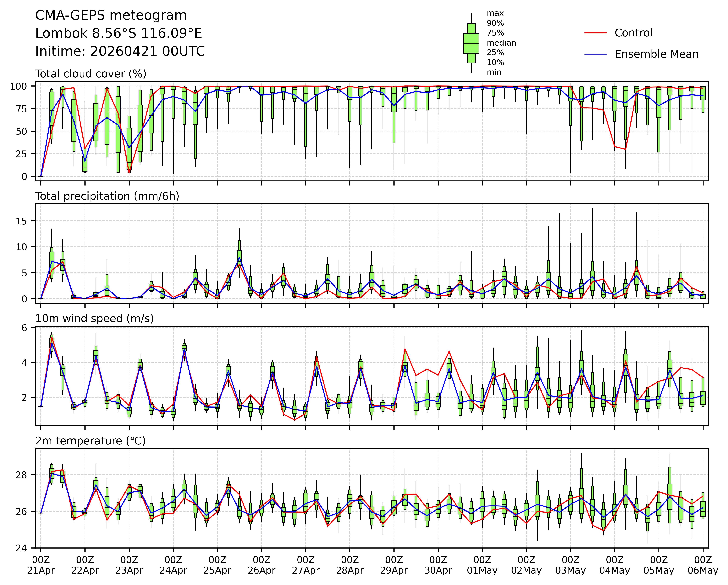Click the 10m wind speed (m/s) panel title
This screenshot has width=728, height=585.
click(x=95, y=318)
